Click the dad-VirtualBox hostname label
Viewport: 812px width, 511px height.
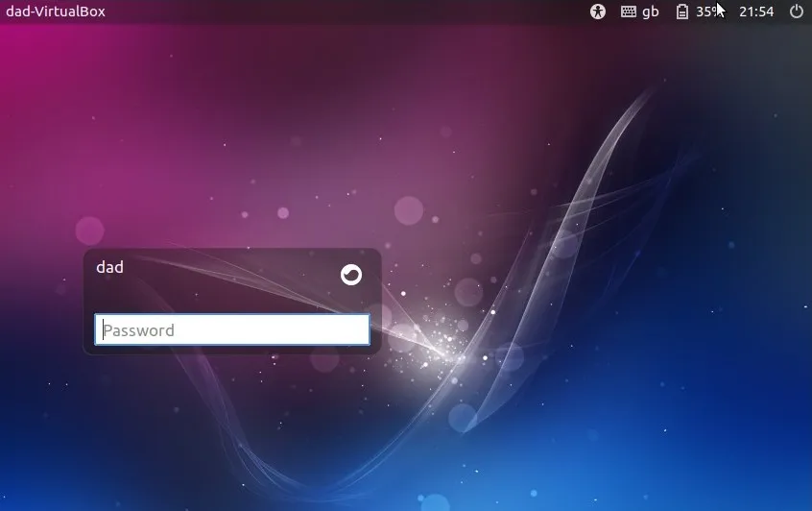(56, 12)
